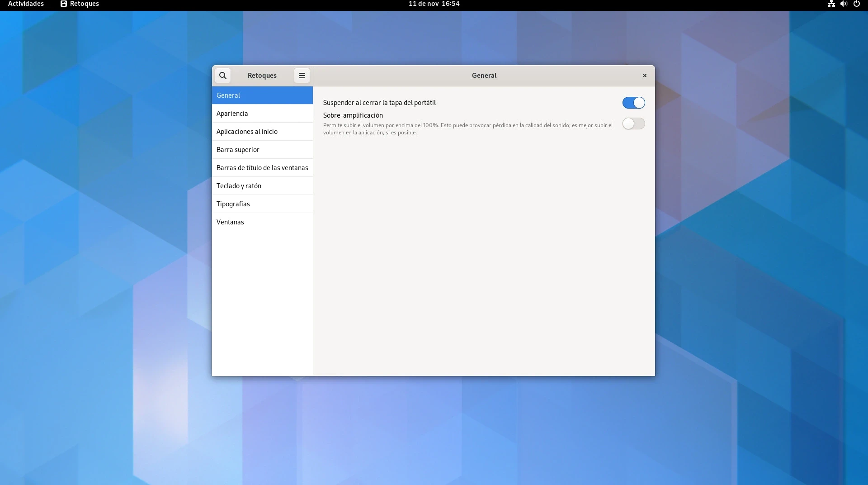Close the Retoques window
Screen dimensions: 868x485
tap(644, 76)
